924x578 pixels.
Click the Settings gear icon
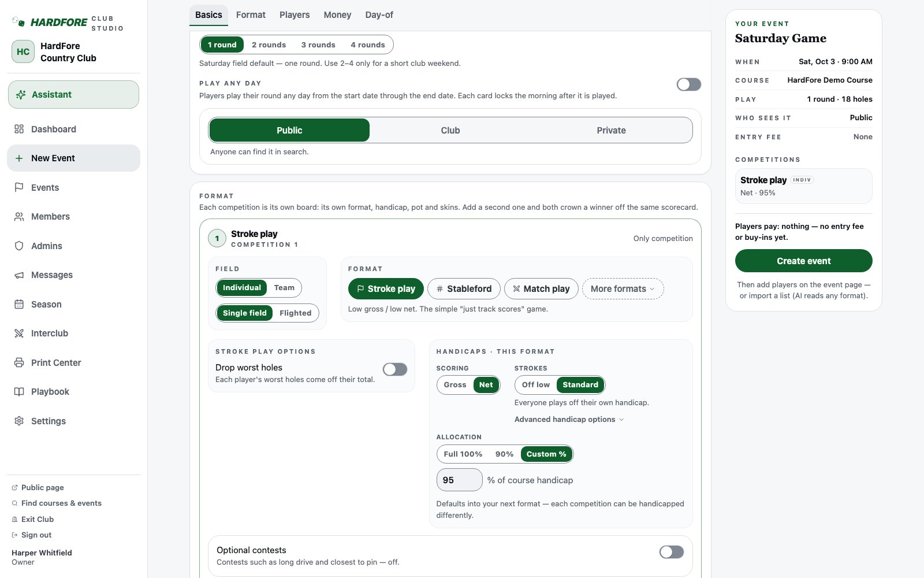point(19,421)
